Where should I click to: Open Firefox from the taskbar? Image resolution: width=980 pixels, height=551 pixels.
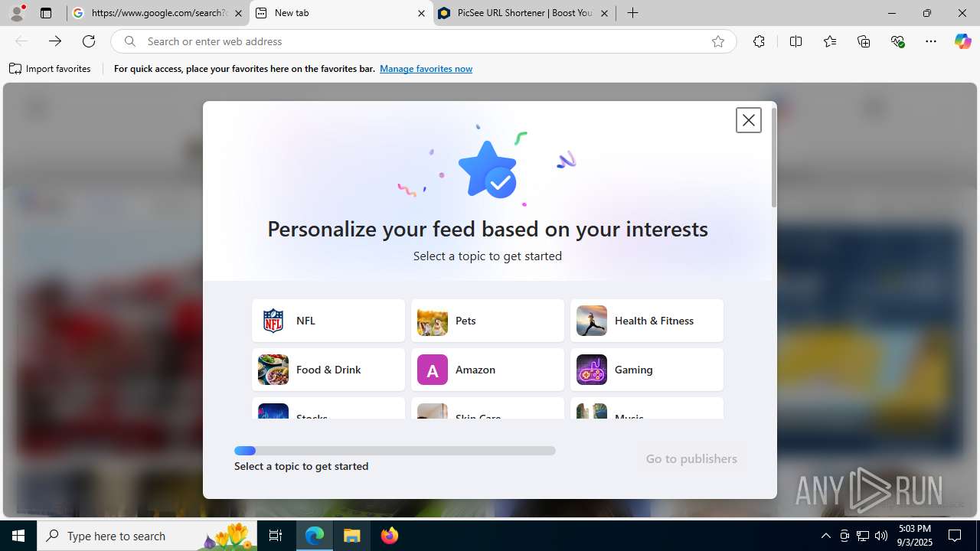(x=390, y=536)
